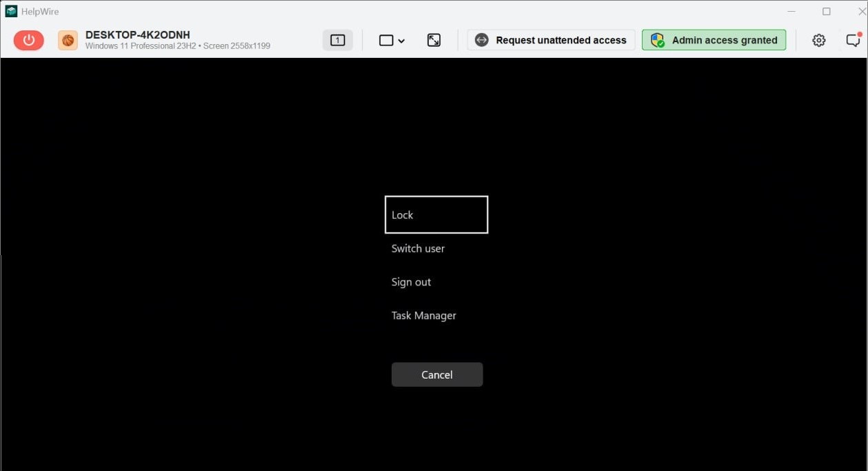Open Task Manager from the security menu
Viewport: 868px width, 471px height.
pyautogui.click(x=423, y=315)
